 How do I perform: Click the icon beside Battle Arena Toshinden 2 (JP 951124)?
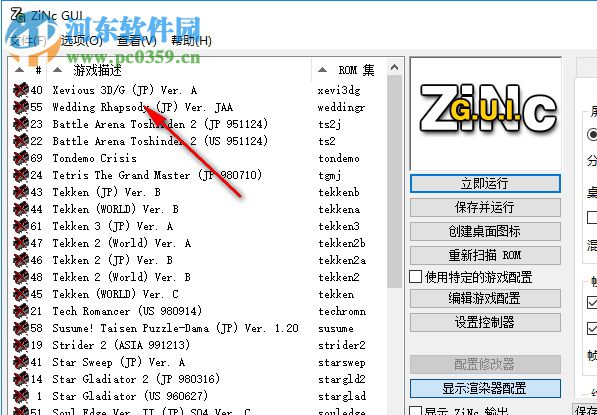point(21,124)
